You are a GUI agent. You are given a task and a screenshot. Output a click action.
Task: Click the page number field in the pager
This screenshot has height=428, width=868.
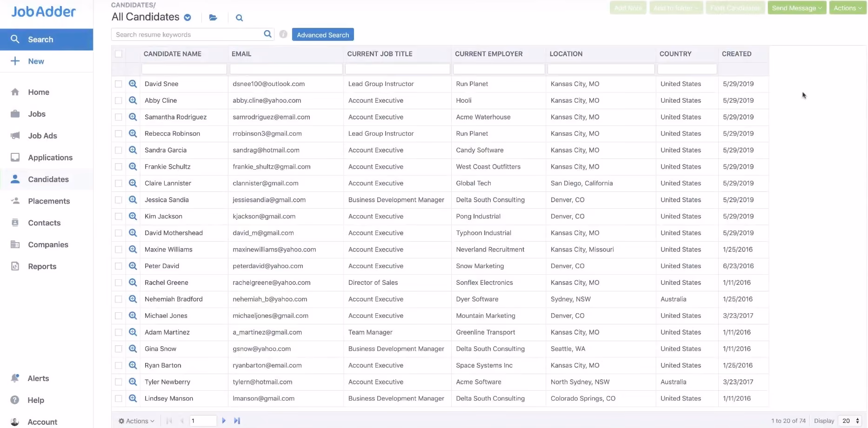point(202,421)
